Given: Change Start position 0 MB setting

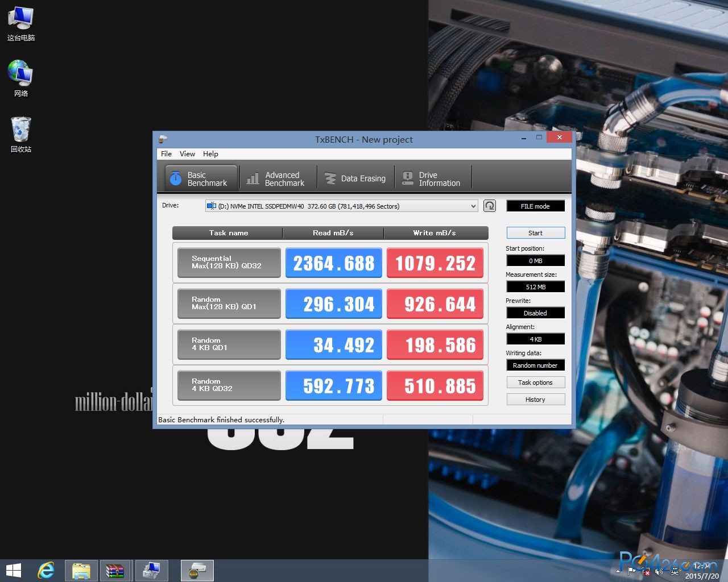Looking at the screenshot, I should (535, 260).
